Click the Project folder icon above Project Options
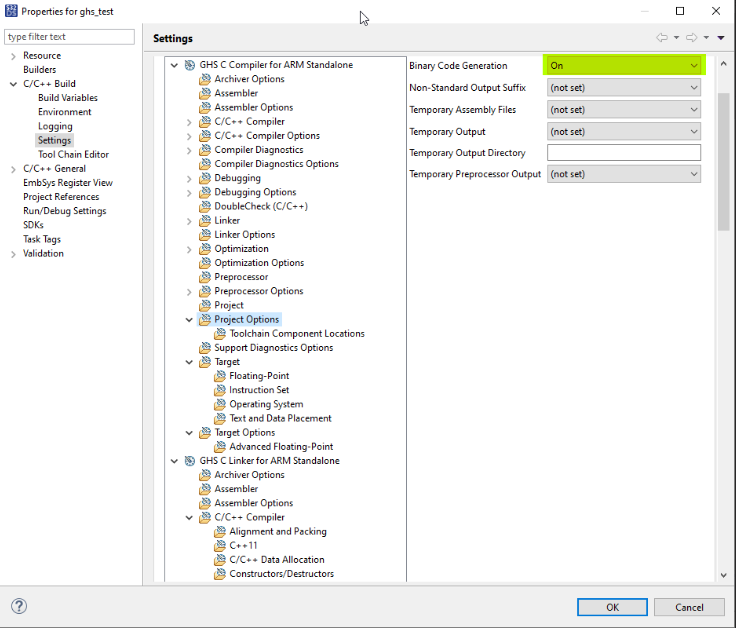 click(205, 305)
